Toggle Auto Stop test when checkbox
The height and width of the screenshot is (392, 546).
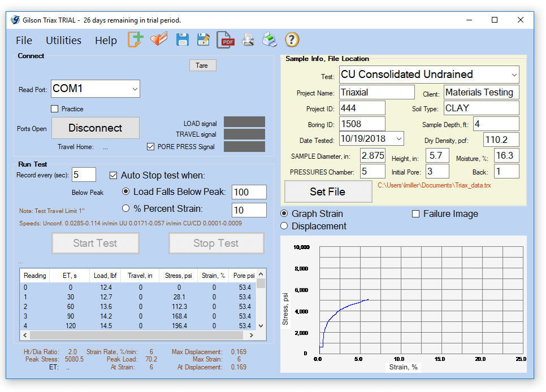pyautogui.click(x=113, y=176)
